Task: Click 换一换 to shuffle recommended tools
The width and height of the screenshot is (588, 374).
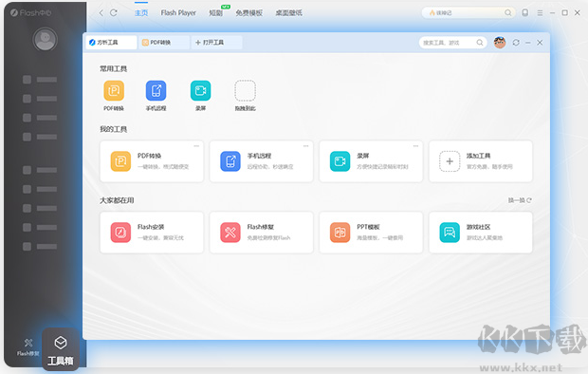Action: tap(520, 200)
